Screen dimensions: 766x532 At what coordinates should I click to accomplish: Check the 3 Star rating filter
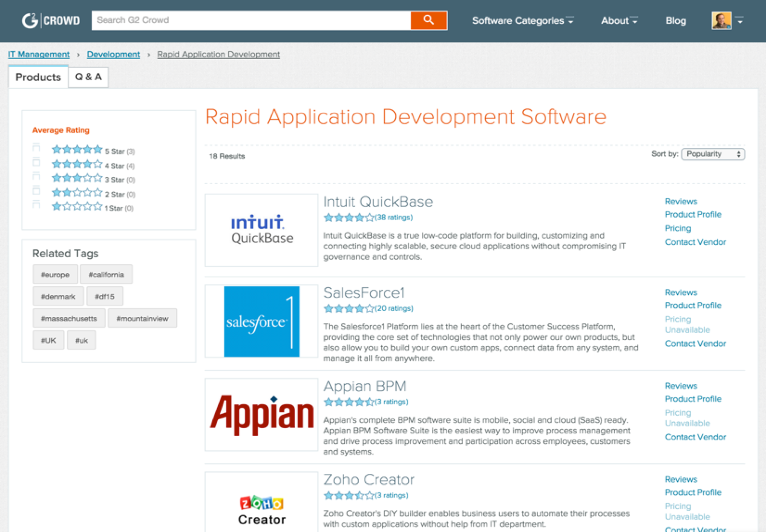click(36, 176)
